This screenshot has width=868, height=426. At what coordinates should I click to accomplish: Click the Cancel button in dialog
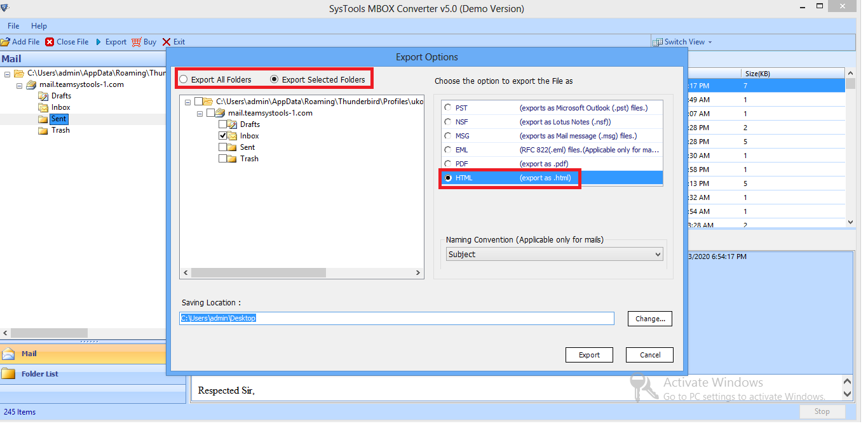pyautogui.click(x=649, y=355)
